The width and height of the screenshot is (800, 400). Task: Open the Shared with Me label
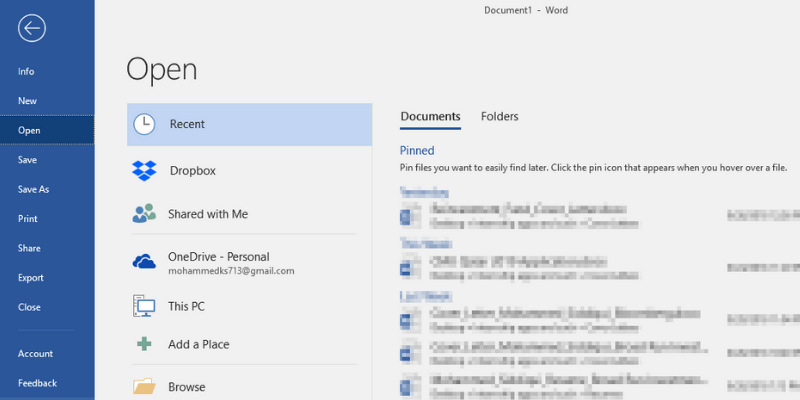click(x=208, y=214)
